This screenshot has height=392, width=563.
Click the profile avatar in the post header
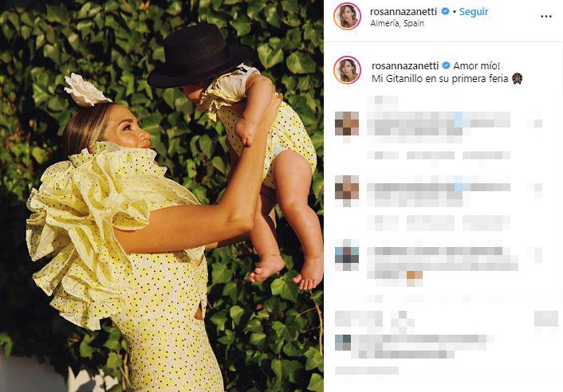click(347, 17)
